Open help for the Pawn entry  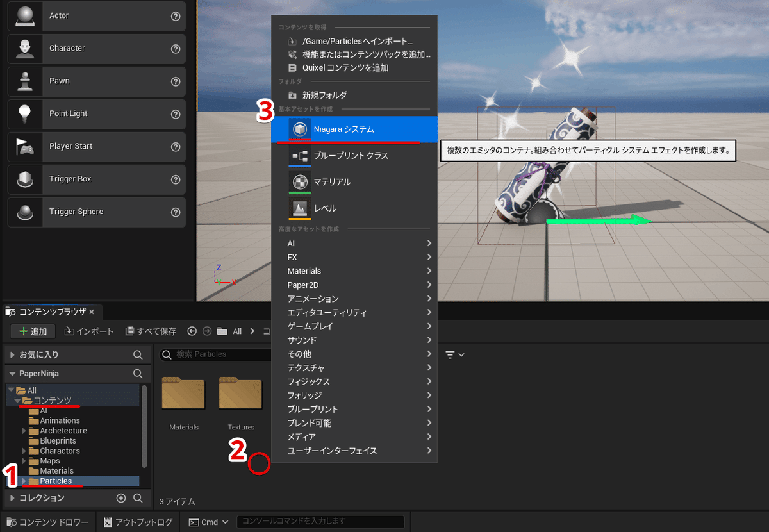tap(176, 81)
